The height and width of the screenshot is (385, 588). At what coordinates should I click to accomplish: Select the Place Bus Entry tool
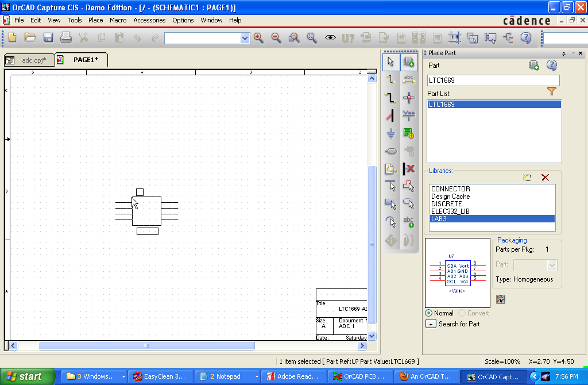tap(390, 115)
